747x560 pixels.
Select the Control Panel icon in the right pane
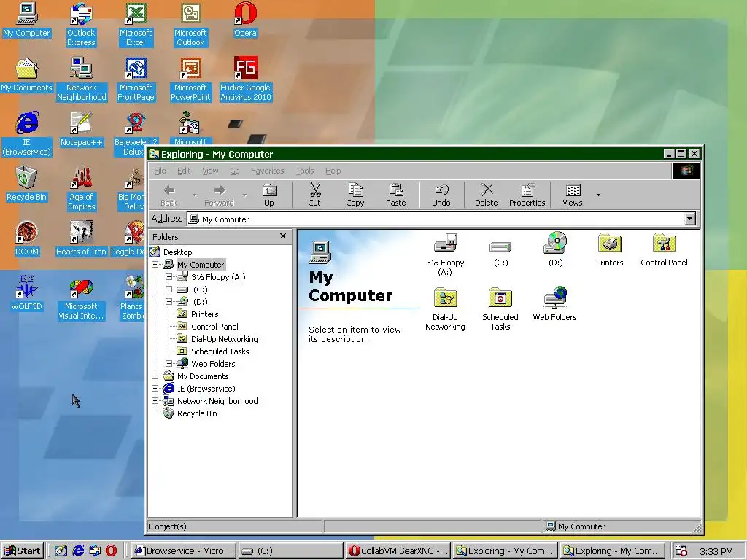point(664,243)
